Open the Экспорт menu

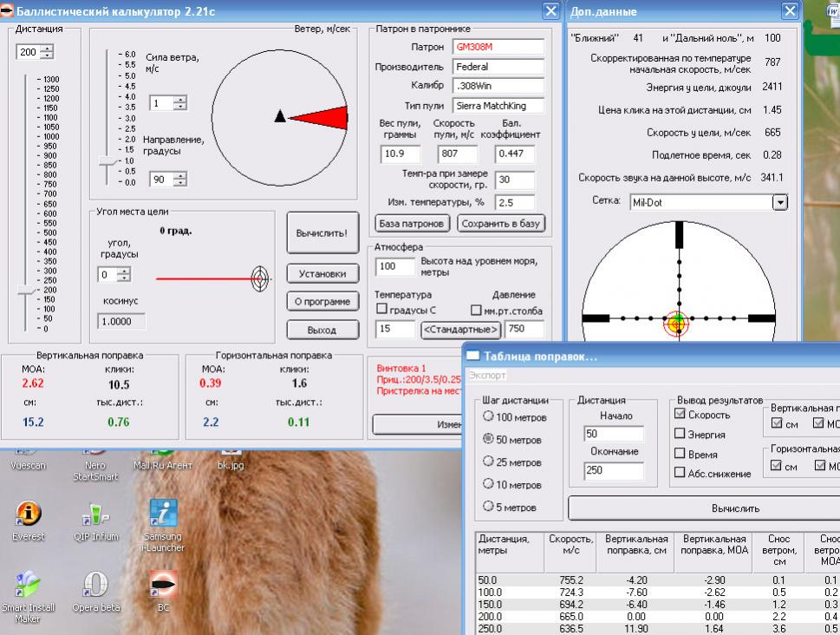coord(486,376)
